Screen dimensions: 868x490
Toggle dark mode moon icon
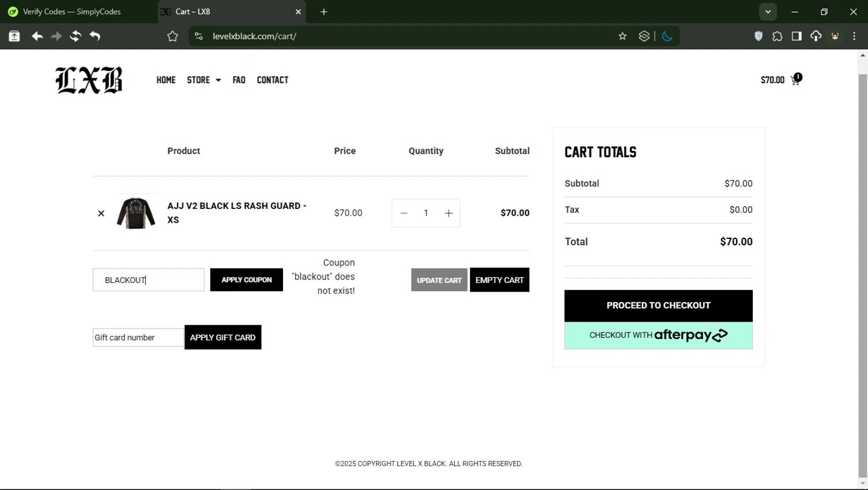[x=667, y=36]
